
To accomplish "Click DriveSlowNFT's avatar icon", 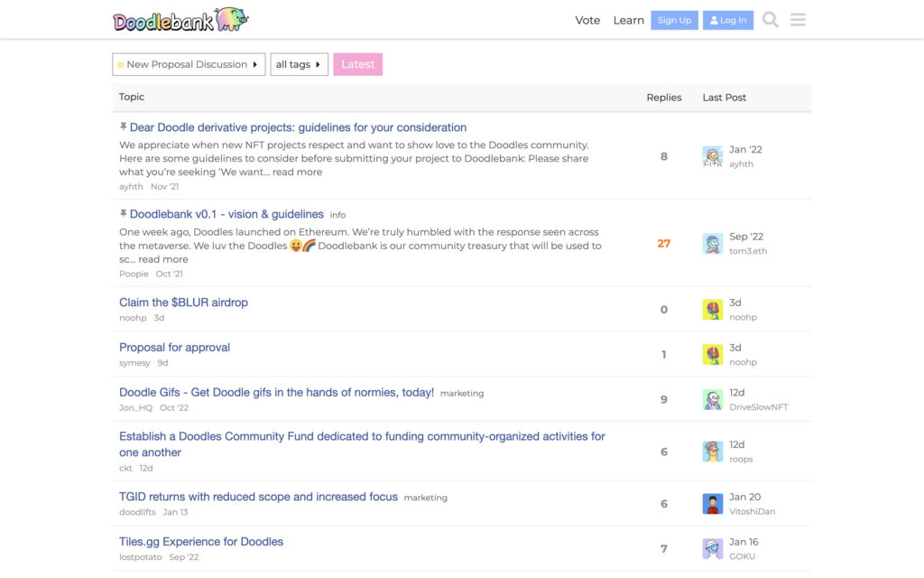I will [713, 399].
